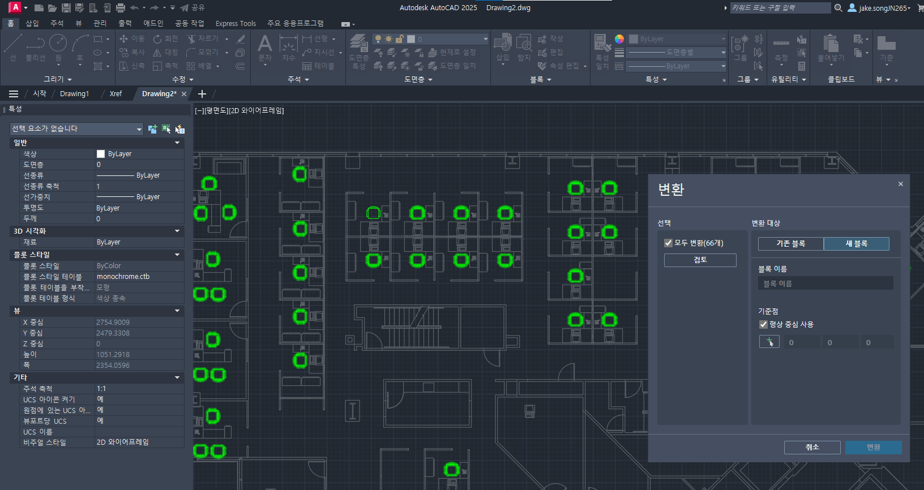The image size is (924, 490).
Task: Click the 측정 measure tool
Action: coord(781,49)
